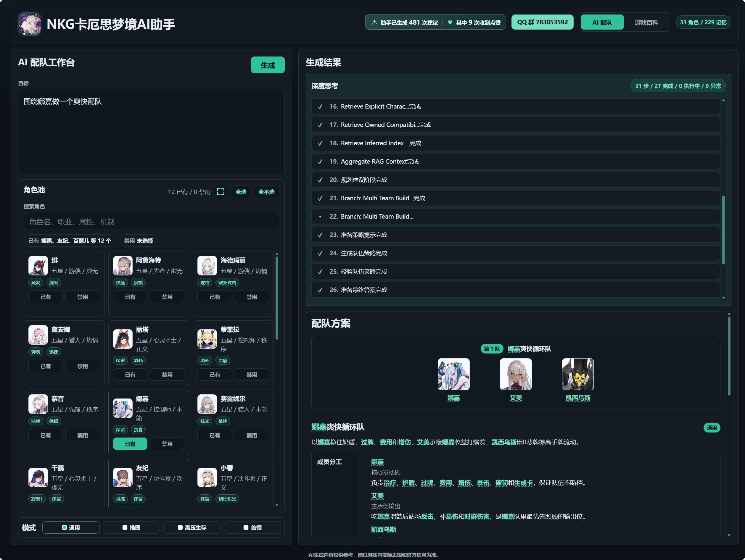Expand step 21 Branch: Multi Team Build
This screenshot has width=745, height=560.
(516, 198)
